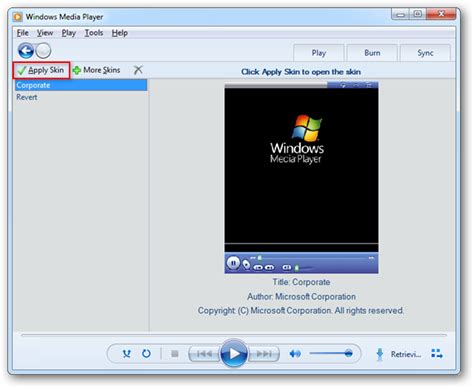This screenshot has height=388, width=474.
Task: Maximize the Windows Media Player window
Action: click(x=418, y=14)
